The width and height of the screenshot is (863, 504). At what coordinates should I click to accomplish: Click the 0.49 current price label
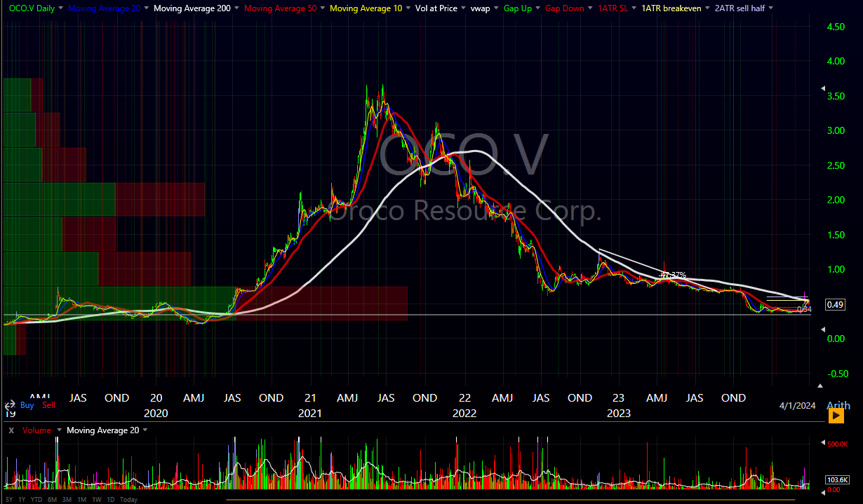[x=835, y=304]
